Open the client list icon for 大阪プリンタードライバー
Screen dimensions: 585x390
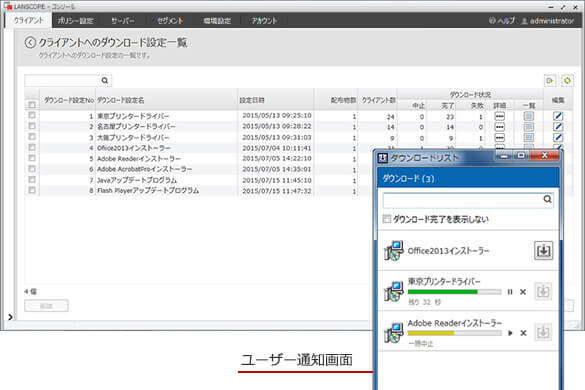[x=529, y=138]
